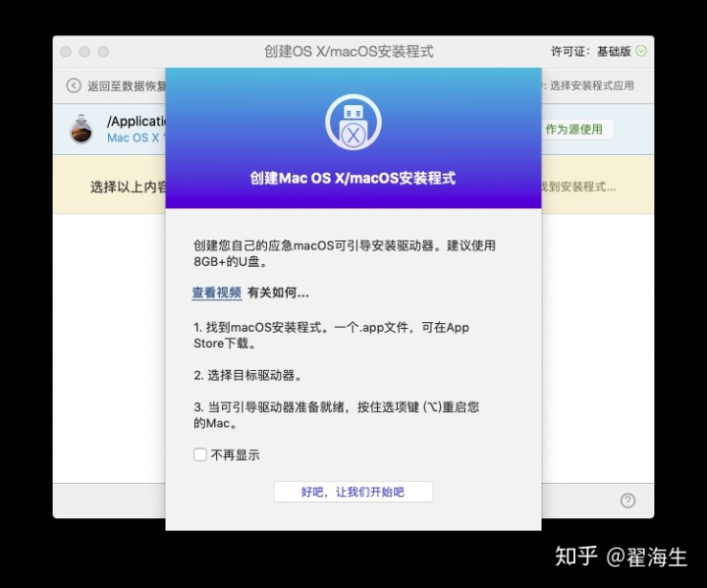Select the /Applicati... installer row text

(136, 122)
